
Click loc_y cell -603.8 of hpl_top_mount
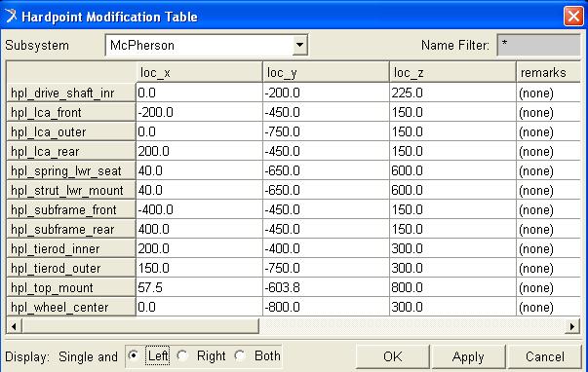point(327,287)
